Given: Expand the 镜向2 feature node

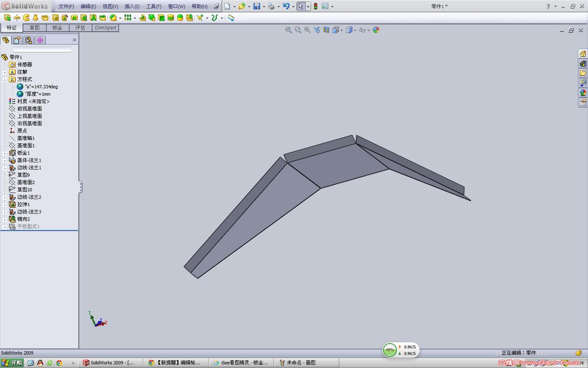Looking at the screenshot, I should (4, 219).
